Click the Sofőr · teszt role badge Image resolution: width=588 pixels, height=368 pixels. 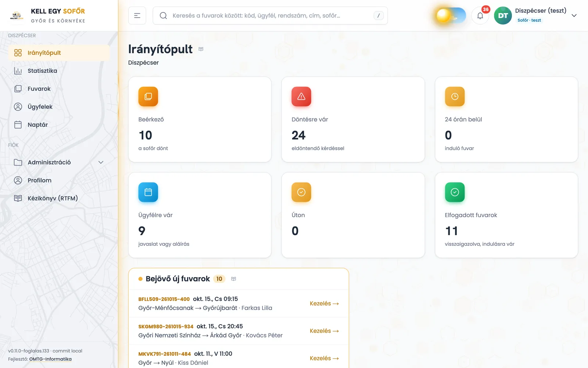[529, 20]
